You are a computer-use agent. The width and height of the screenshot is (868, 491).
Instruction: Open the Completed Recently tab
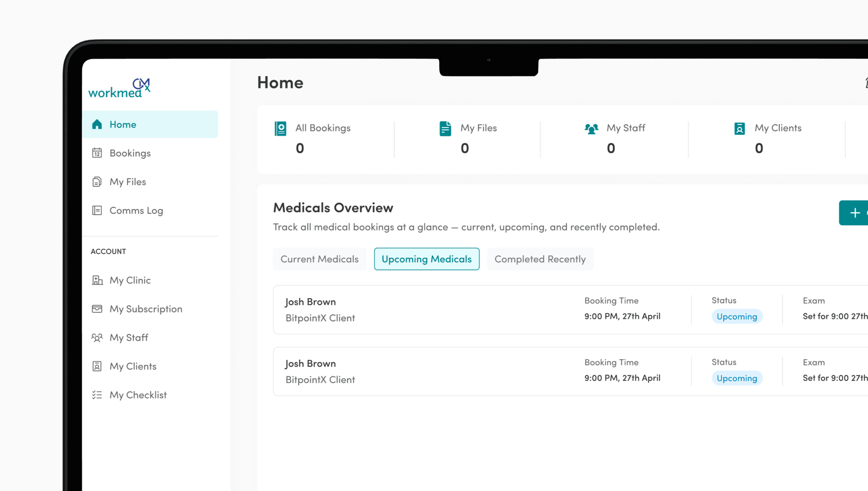[x=540, y=259]
